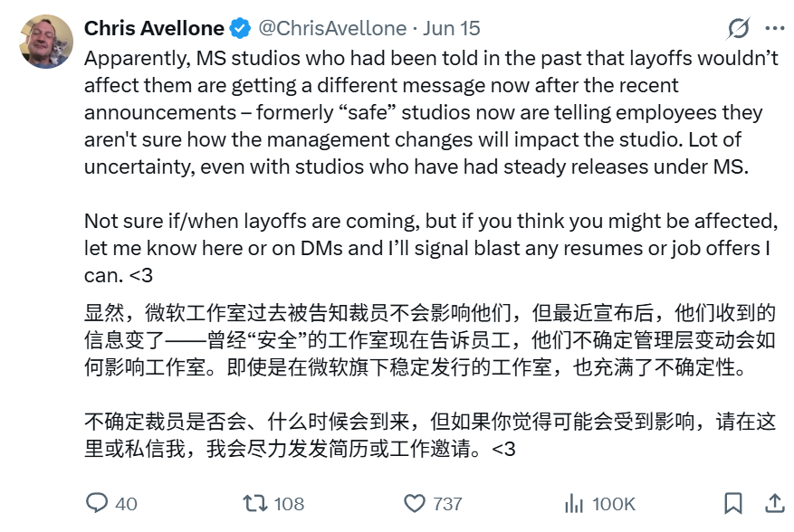Viewport: 794px width, 532px height.
Task: Open the @ChrisAvellone handle link
Action: point(332,28)
